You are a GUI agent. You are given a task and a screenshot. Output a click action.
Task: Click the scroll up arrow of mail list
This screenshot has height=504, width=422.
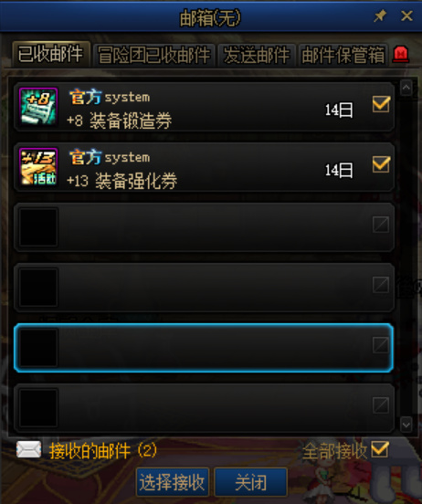(406, 88)
